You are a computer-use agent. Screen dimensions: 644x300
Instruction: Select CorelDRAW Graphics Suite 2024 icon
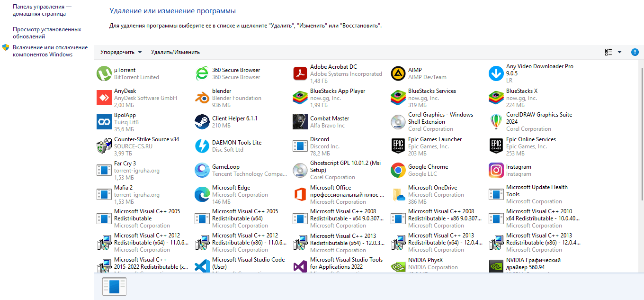coord(496,122)
